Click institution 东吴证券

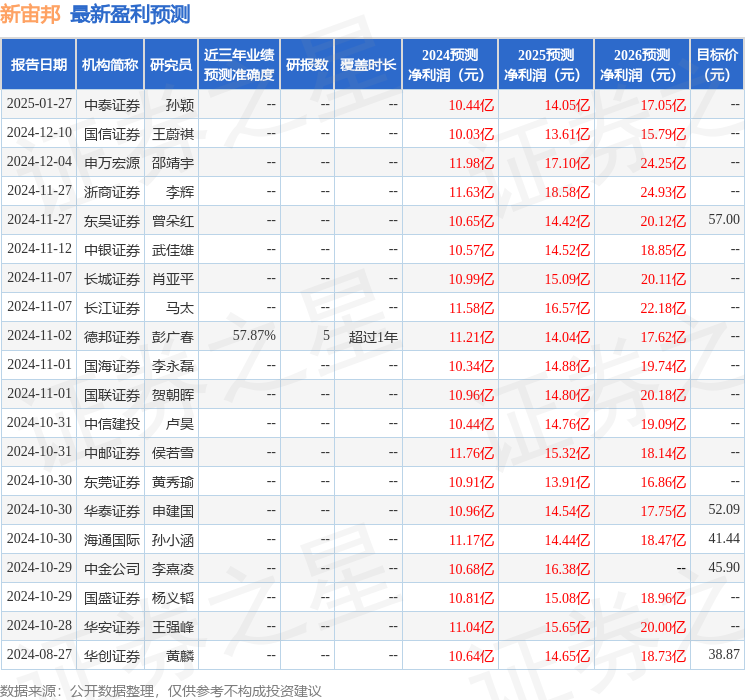pyautogui.click(x=112, y=221)
